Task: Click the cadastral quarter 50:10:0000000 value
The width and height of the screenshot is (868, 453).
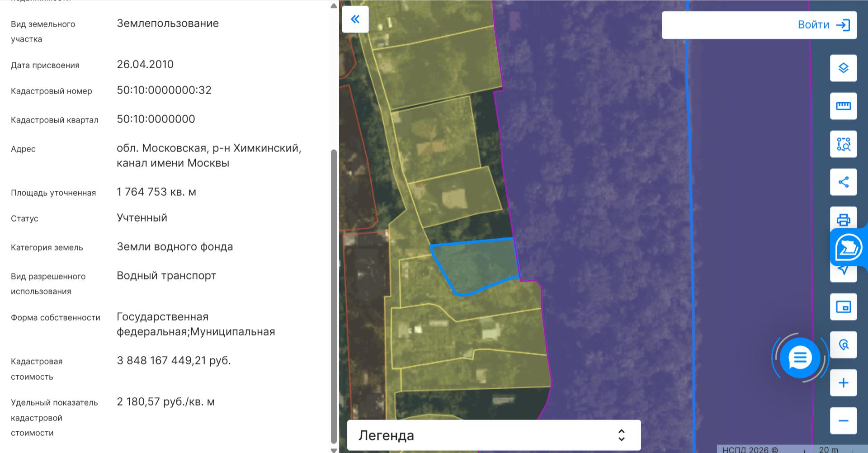Action: [156, 119]
